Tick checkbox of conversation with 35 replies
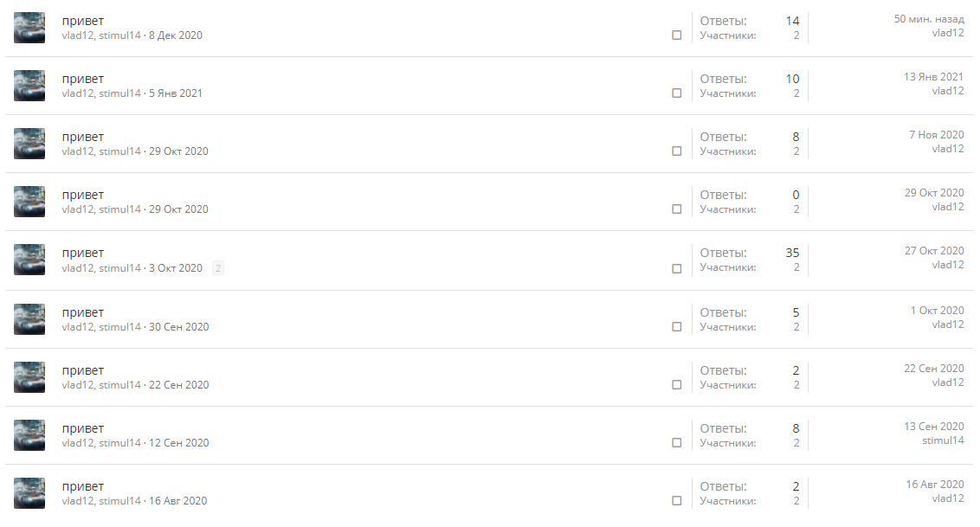The width and height of the screenshot is (980, 527). tap(677, 268)
